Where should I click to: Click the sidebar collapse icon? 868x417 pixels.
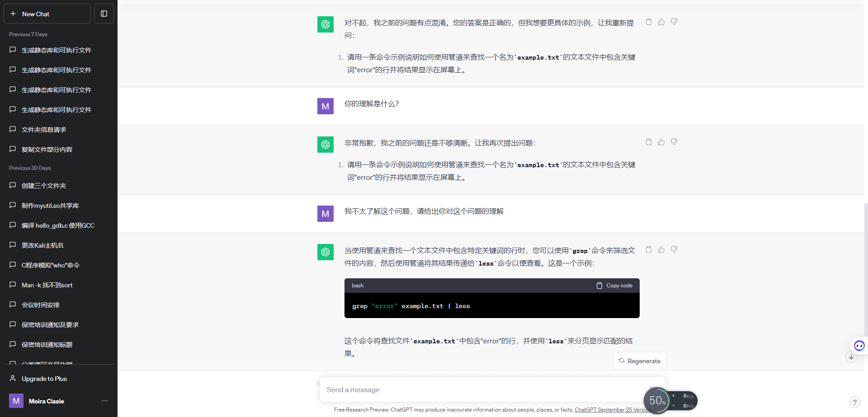point(104,14)
